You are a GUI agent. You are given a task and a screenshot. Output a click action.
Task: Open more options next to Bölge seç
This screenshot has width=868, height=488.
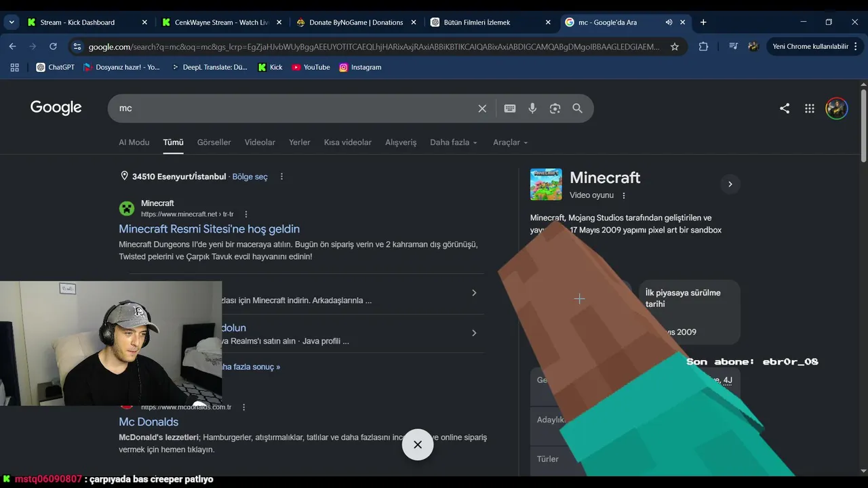coord(281,177)
